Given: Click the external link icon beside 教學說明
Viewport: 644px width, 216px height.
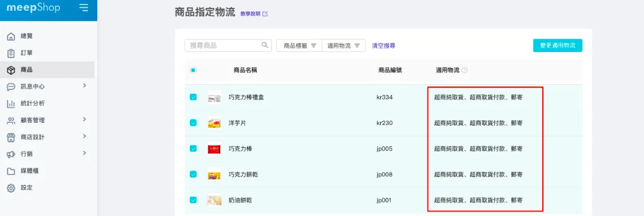Looking at the screenshot, I should click(x=266, y=14).
